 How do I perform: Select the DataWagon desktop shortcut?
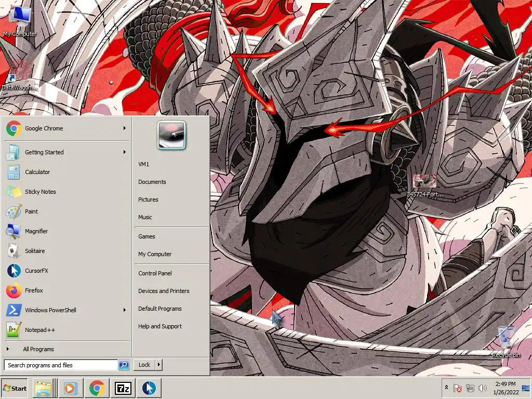click(19, 75)
